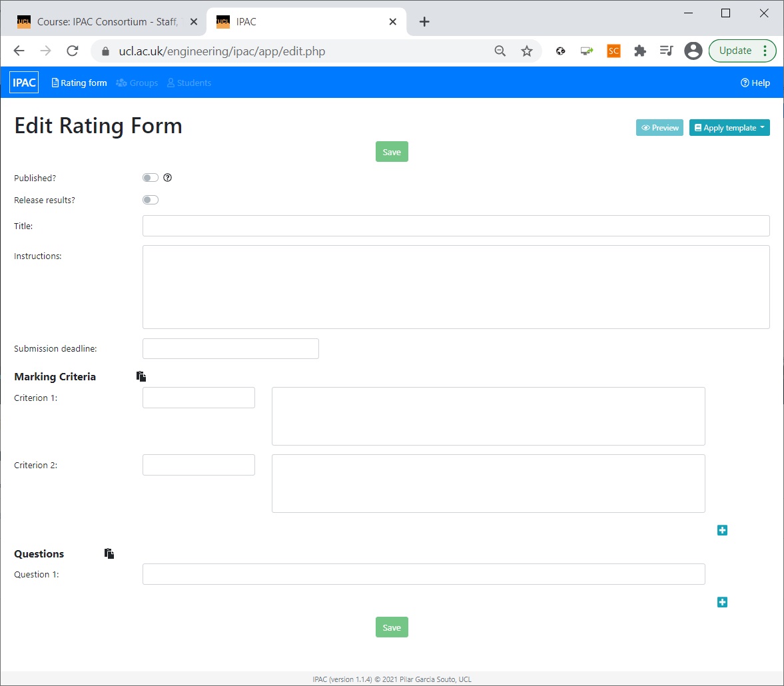Focus the Criterion 1 name field
This screenshot has width=784, height=686.
198,398
